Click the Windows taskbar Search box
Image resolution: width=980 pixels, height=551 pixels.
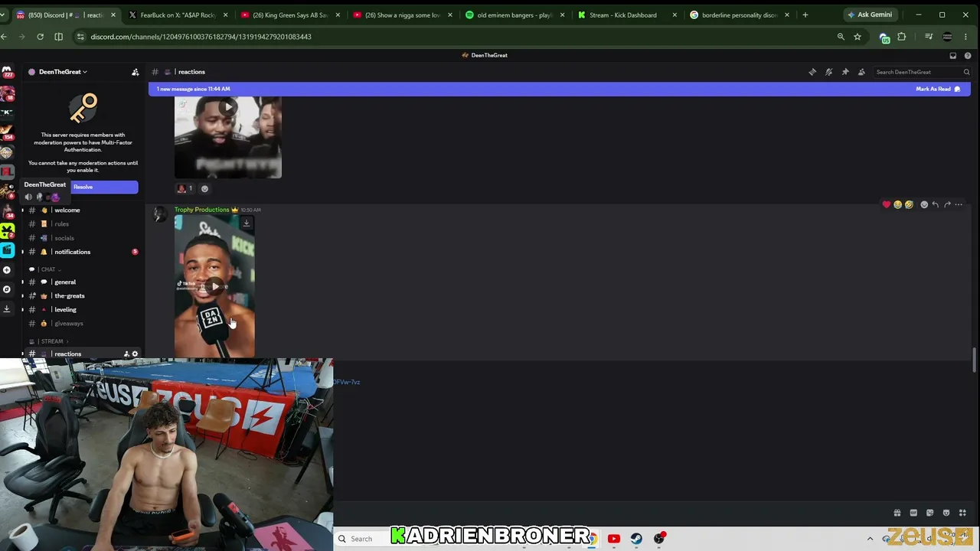coord(360,539)
